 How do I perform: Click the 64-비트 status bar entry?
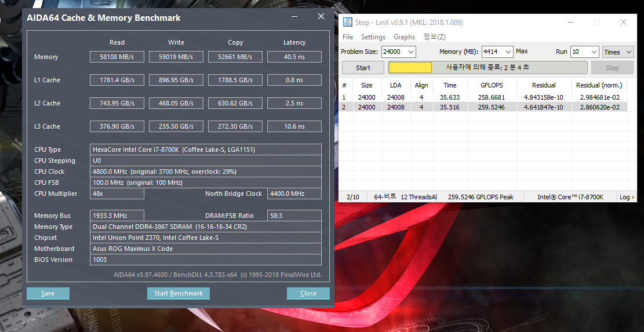[x=385, y=196]
